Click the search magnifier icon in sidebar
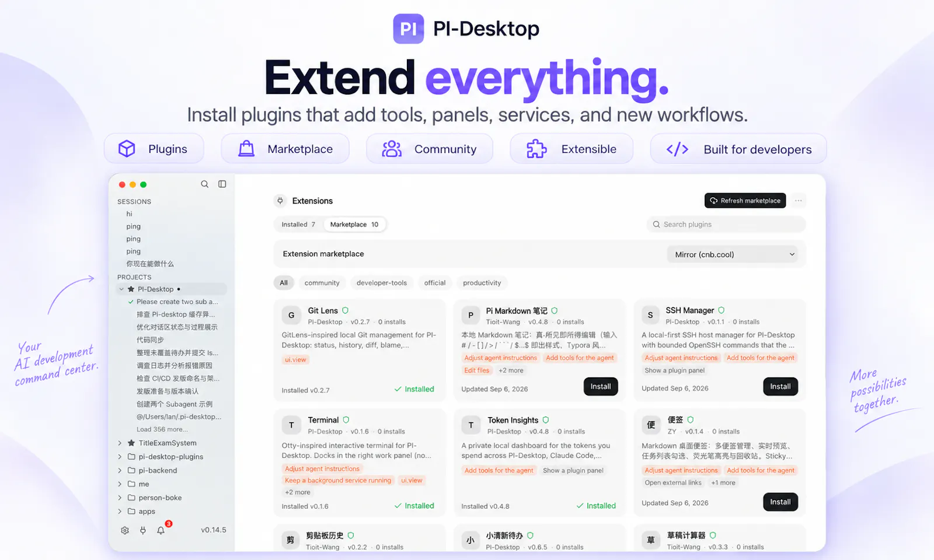Screen dimensions: 934x560 [x=205, y=184]
